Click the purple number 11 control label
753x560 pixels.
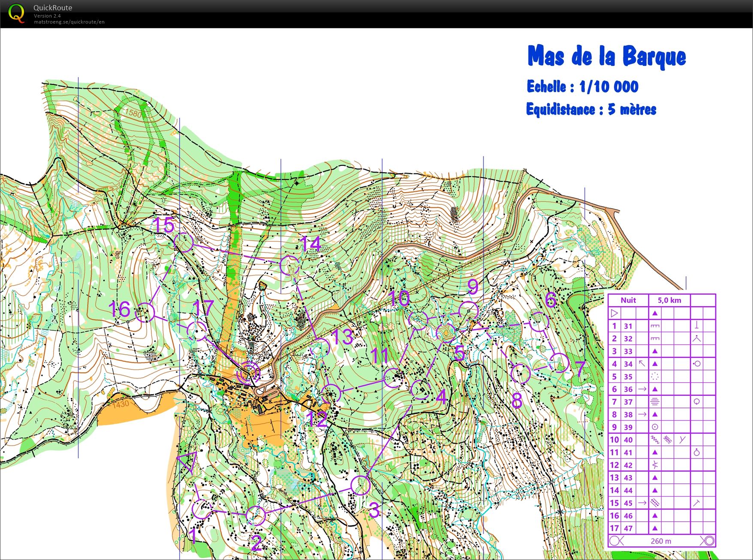380,356
